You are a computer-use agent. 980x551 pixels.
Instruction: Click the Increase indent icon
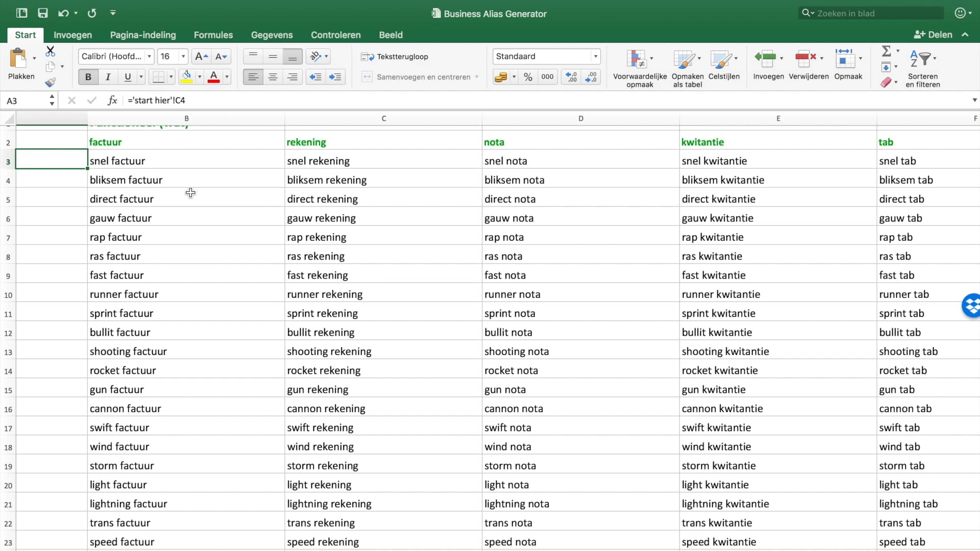click(x=335, y=77)
